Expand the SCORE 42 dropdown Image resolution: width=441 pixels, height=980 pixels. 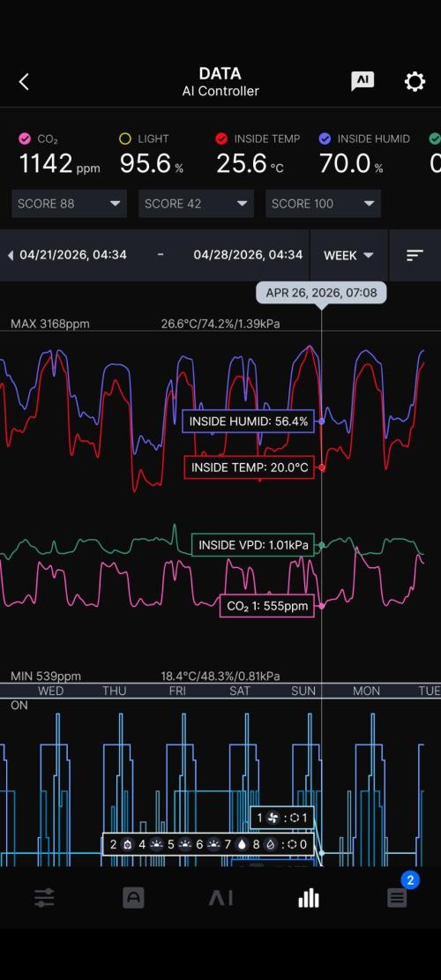[x=196, y=204]
